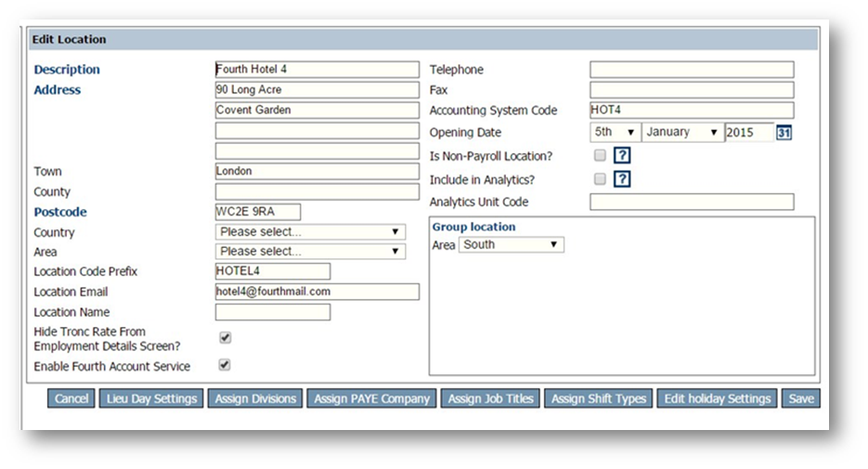The height and width of the screenshot is (469, 868).
Task: Open the Country dropdown
Action: (x=310, y=232)
